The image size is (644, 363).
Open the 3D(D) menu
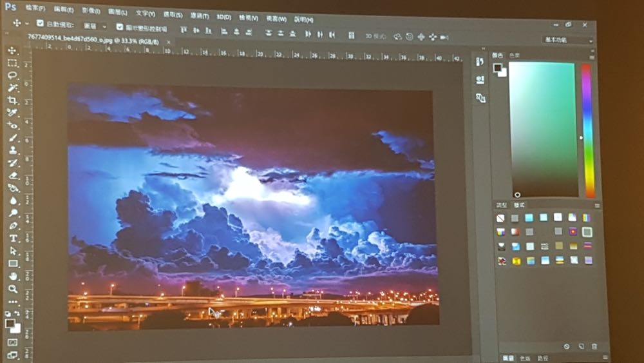224,17
